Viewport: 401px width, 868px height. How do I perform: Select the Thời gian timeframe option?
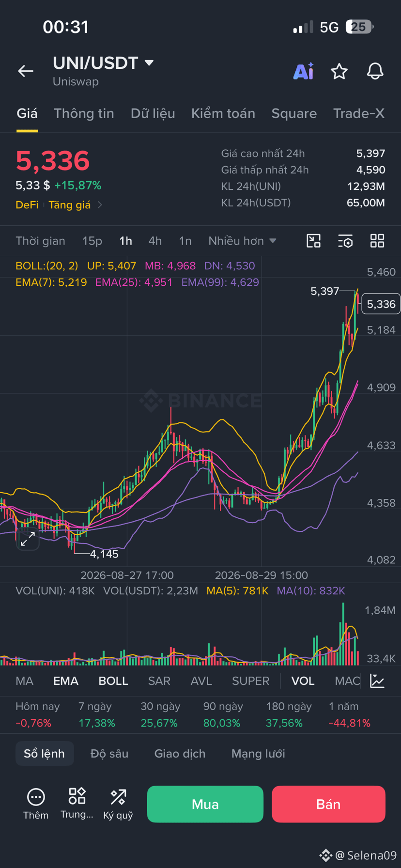point(40,241)
